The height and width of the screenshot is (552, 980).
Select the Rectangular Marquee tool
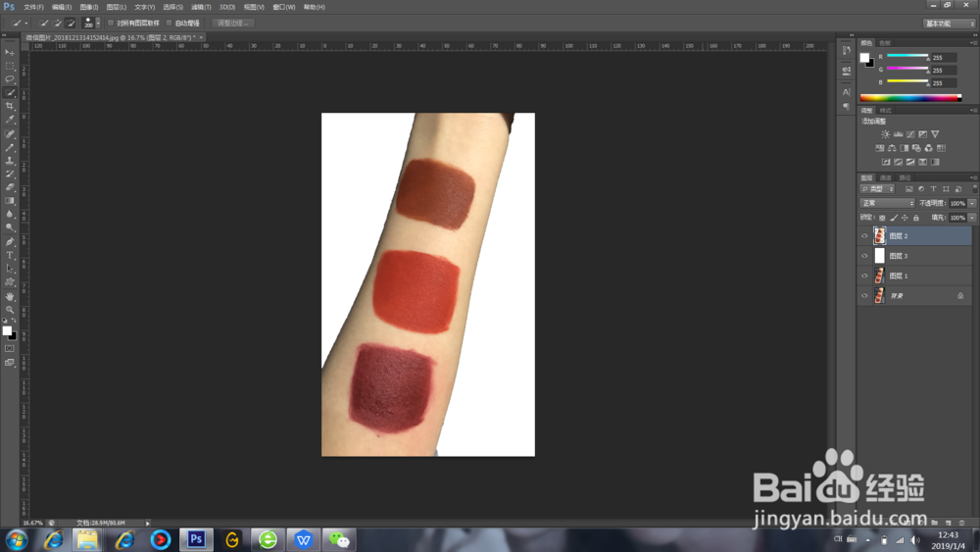click(10, 66)
